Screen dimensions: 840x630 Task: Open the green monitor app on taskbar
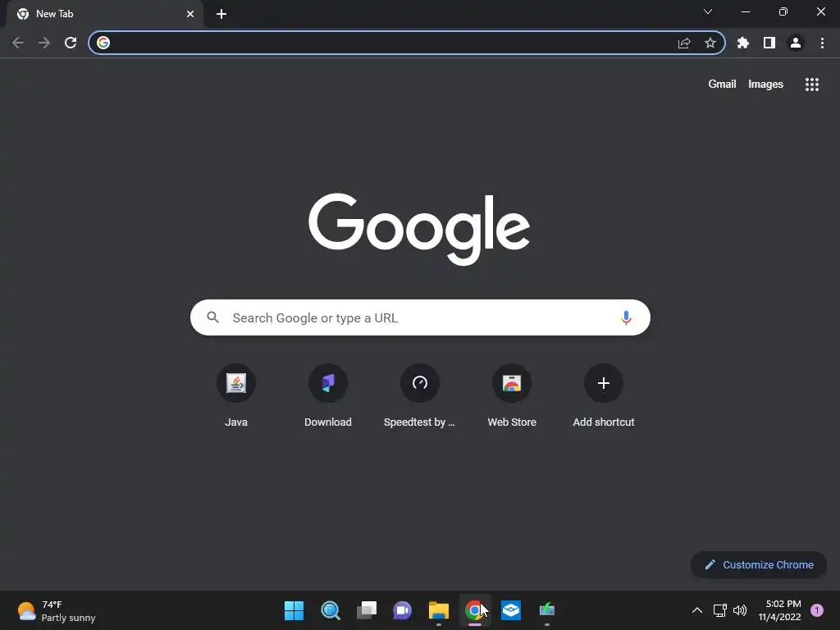(x=547, y=610)
